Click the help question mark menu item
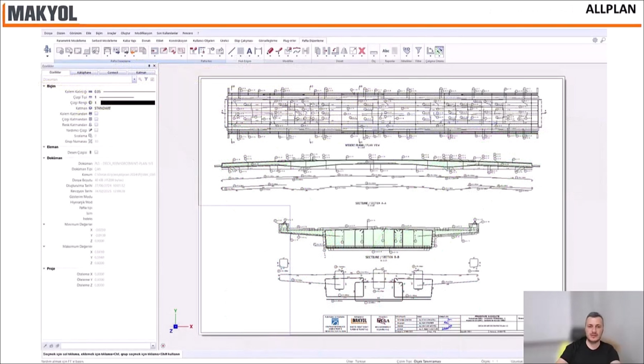This screenshot has height=364, width=644. pyautogui.click(x=198, y=33)
